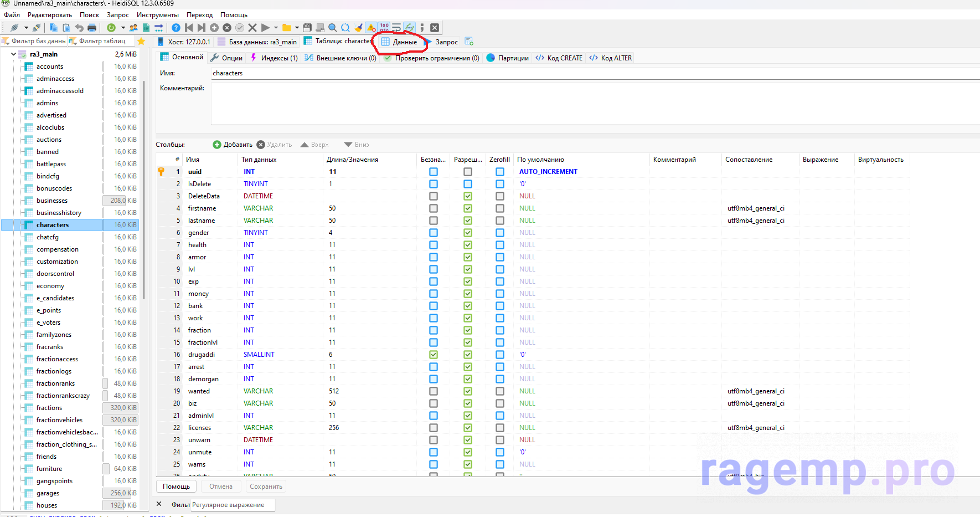980x517 pixels.
Task: Click the Paste toolbar icon
Action: click(x=66, y=28)
